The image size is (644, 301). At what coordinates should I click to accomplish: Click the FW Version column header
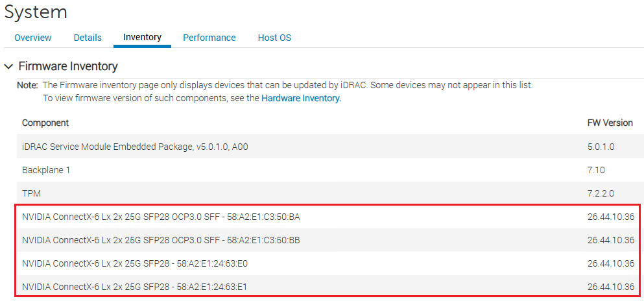point(610,123)
